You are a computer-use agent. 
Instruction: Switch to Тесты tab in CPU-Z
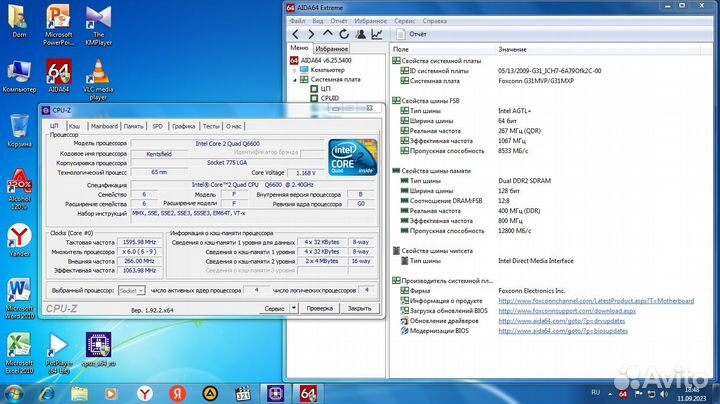click(211, 126)
